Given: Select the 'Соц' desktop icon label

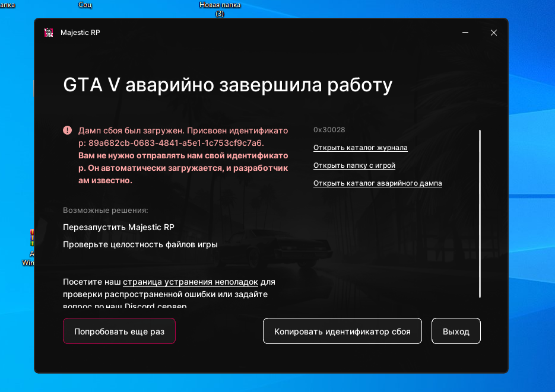Looking at the screenshot, I should coord(85,5).
